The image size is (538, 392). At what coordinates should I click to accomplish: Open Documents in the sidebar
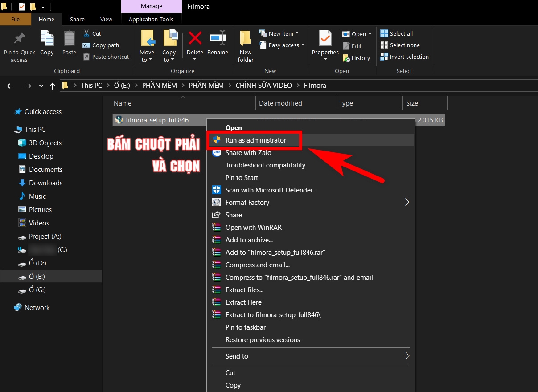click(45, 169)
